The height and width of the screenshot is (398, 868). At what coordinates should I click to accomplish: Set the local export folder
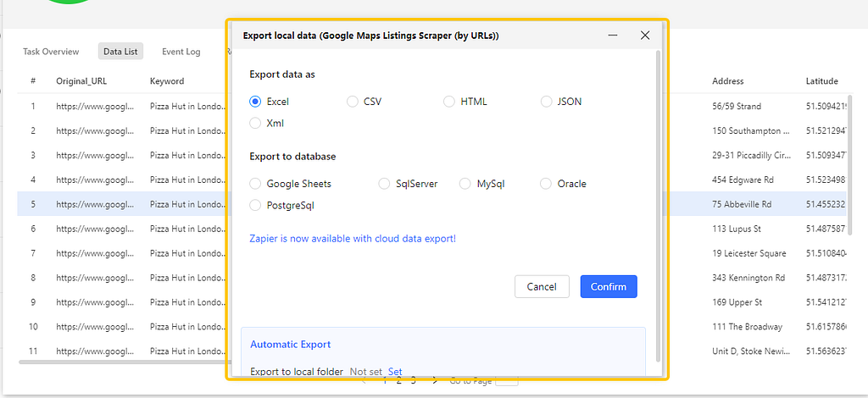(x=395, y=372)
